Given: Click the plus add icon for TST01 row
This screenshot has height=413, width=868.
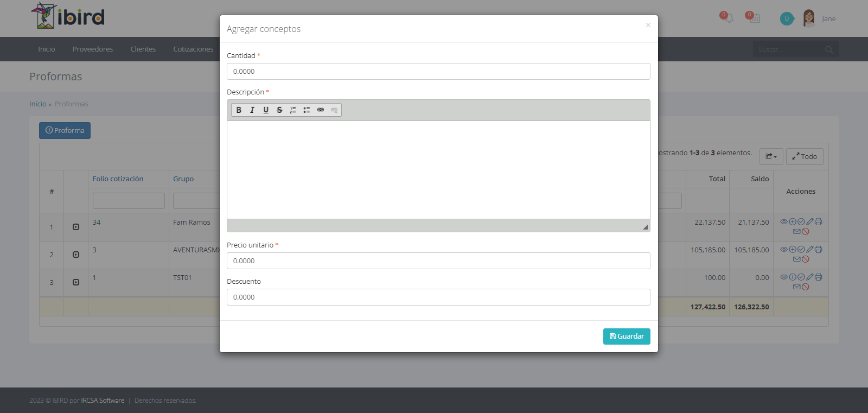Looking at the screenshot, I should 793,277.
